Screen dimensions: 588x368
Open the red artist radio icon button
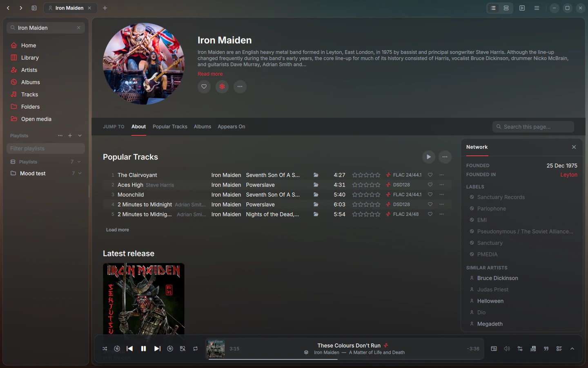click(222, 87)
